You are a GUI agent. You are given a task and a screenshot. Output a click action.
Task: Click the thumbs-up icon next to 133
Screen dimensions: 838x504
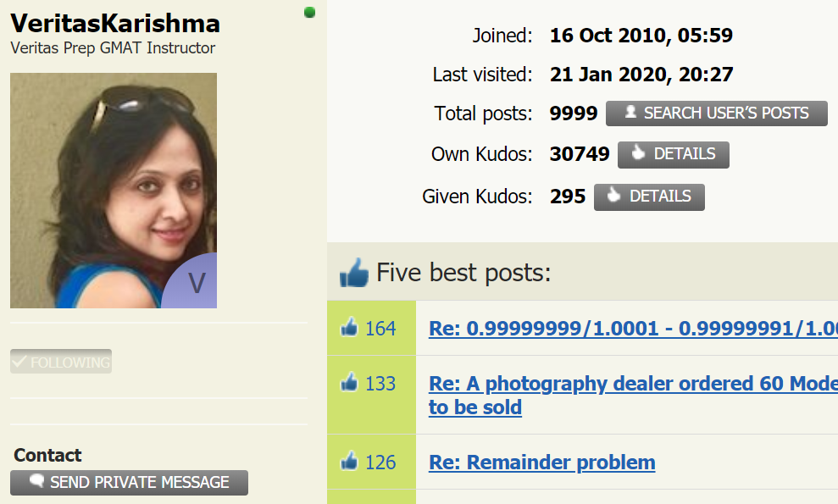click(x=350, y=382)
